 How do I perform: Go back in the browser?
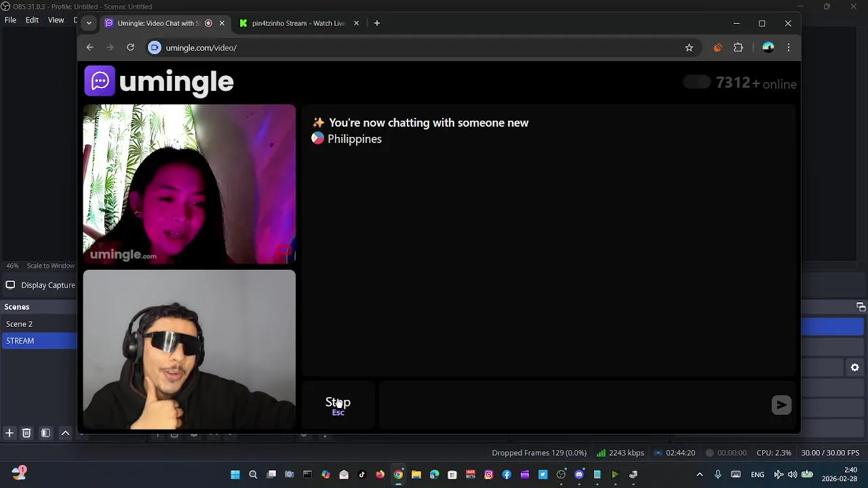pyautogui.click(x=90, y=47)
